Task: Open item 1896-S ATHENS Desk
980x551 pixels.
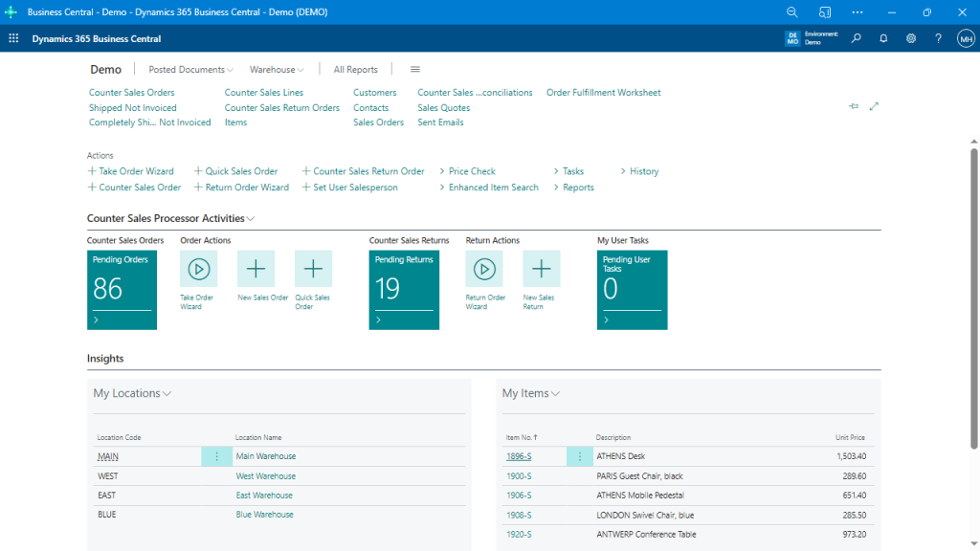Action: (520, 456)
